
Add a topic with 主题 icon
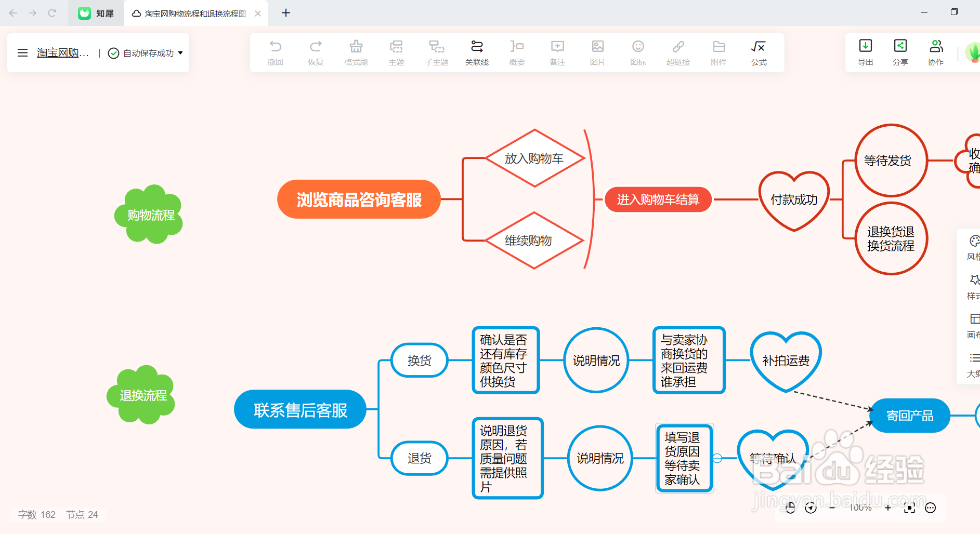(x=396, y=47)
